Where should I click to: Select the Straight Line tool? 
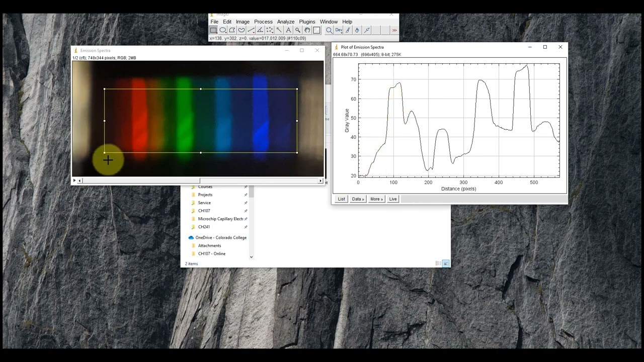(x=251, y=30)
